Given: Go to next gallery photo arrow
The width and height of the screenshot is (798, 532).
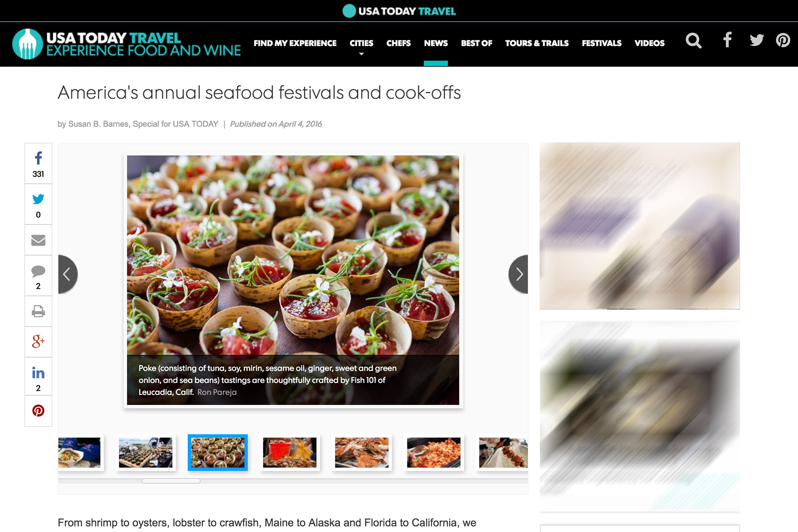Looking at the screenshot, I should [x=518, y=274].
